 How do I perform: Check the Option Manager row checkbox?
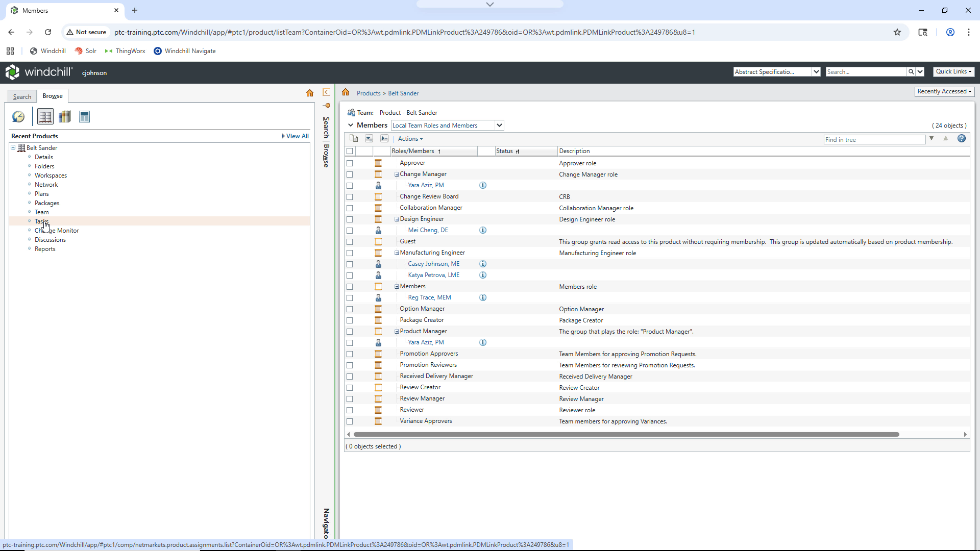(350, 309)
